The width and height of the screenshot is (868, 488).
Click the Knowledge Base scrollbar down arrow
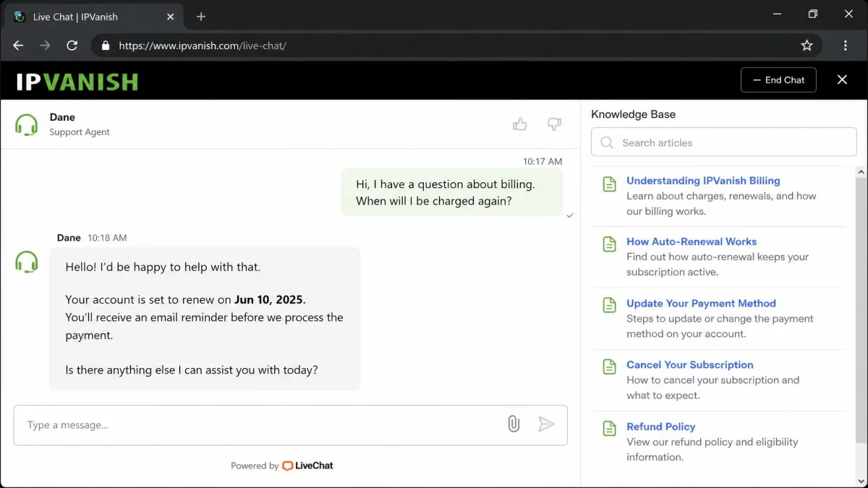click(862, 481)
